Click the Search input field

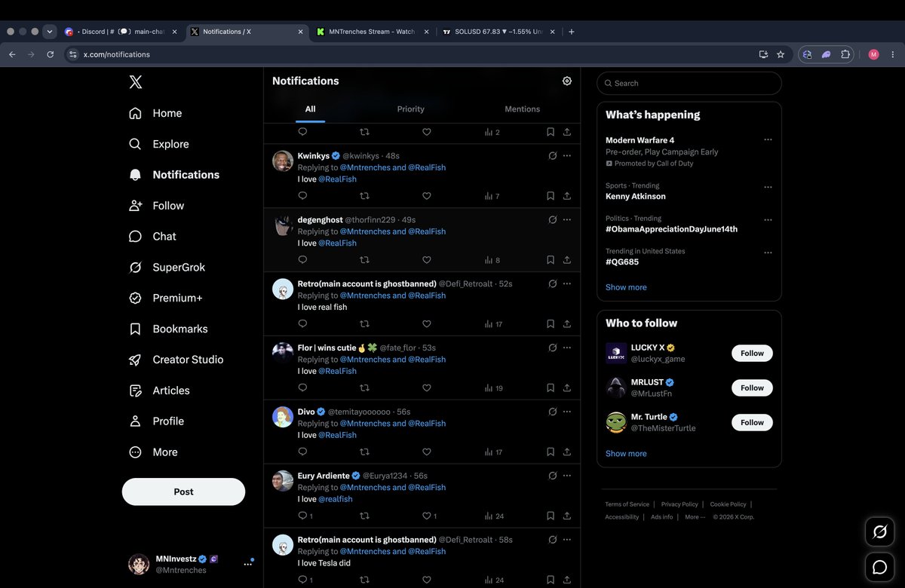click(x=689, y=83)
